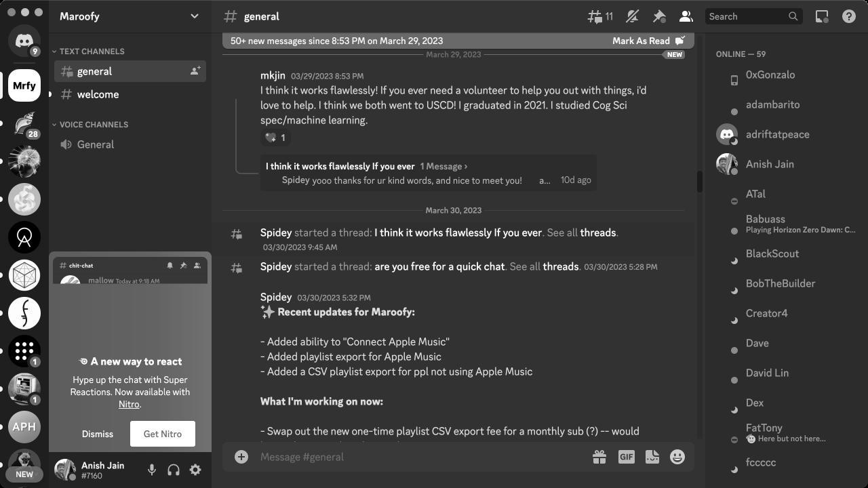868x488 pixels.
Task: Open the emoji picker
Action: click(x=677, y=457)
